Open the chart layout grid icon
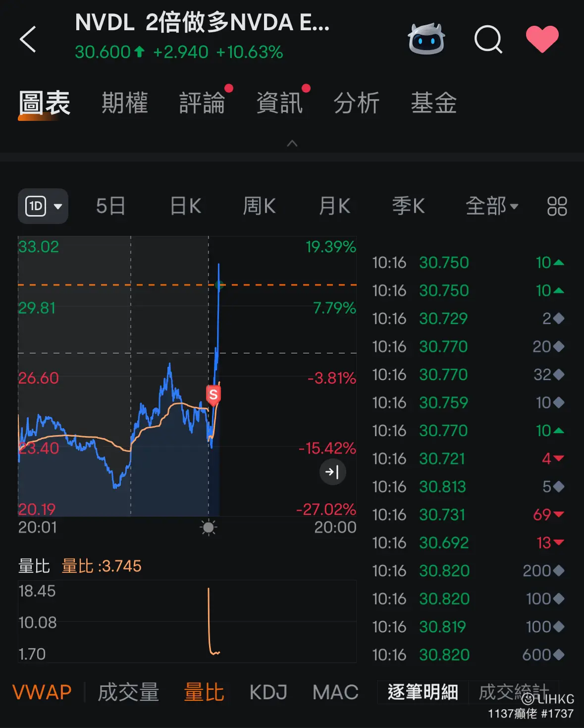The width and height of the screenshot is (584, 728). point(557,206)
